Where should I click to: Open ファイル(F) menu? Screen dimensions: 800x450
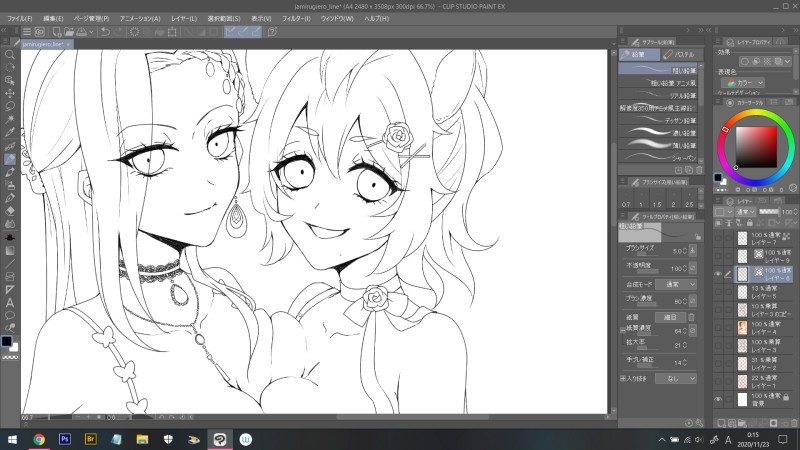pos(20,18)
